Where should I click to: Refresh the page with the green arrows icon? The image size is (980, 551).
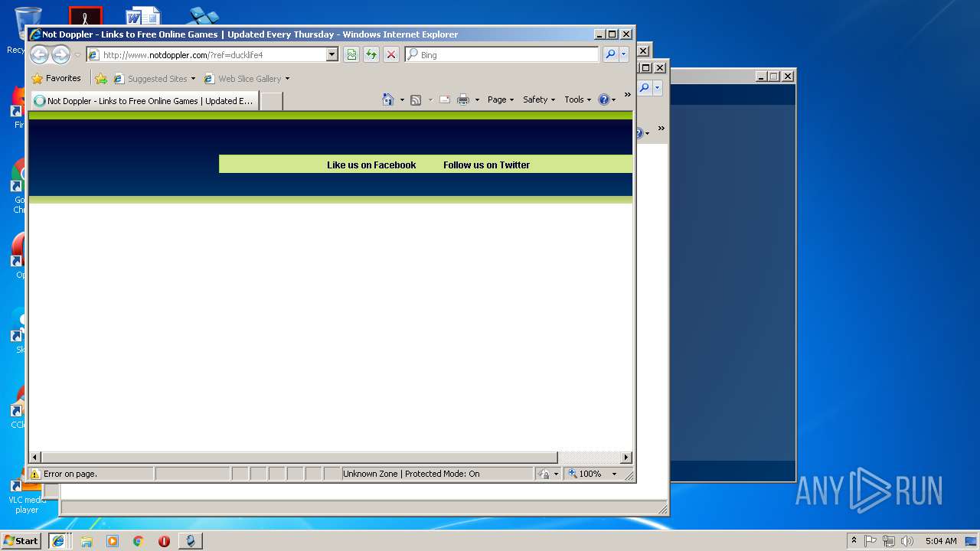371,54
